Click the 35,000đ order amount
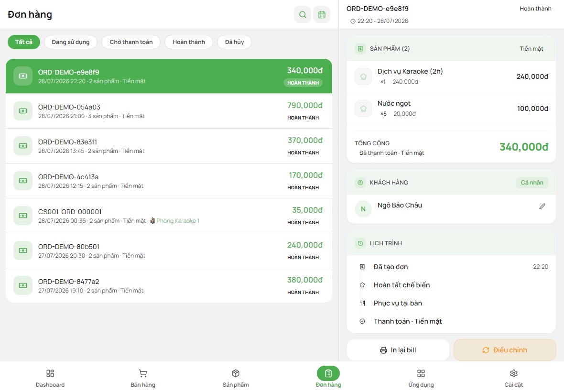The height and width of the screenshot is (392, 564). coord(307,210)
